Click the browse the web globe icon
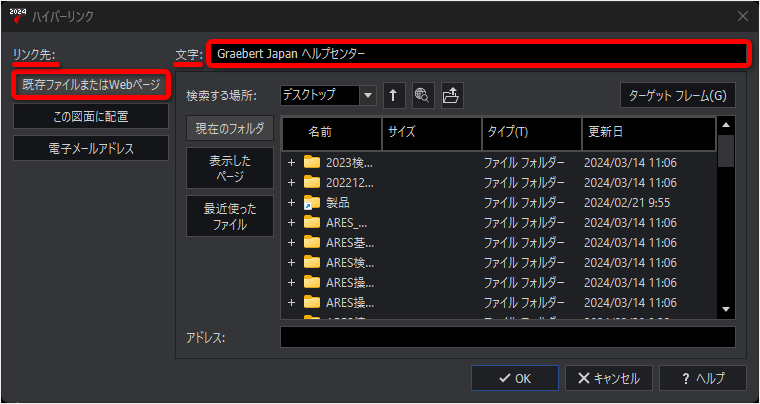The width and height of the screenshot is (760, 404). [x=423, y=95]
